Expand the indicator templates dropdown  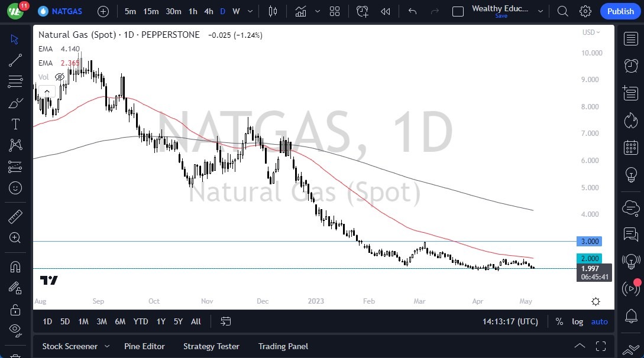(318, 11)
